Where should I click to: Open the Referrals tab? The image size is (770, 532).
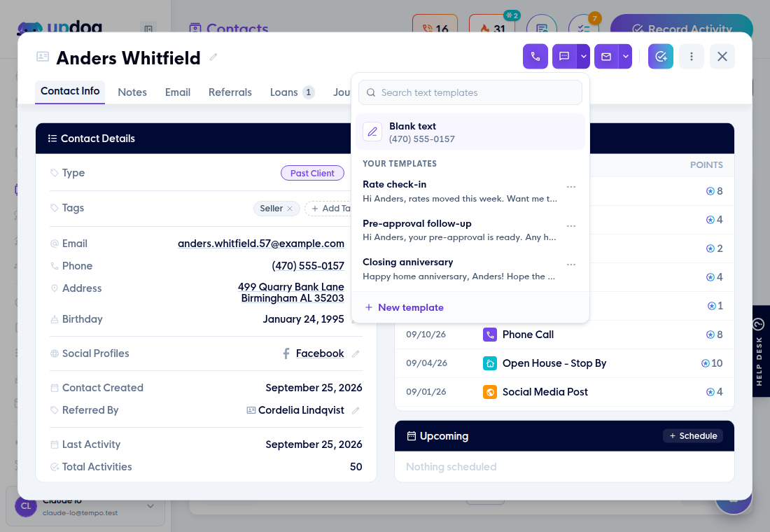(230, 92)
